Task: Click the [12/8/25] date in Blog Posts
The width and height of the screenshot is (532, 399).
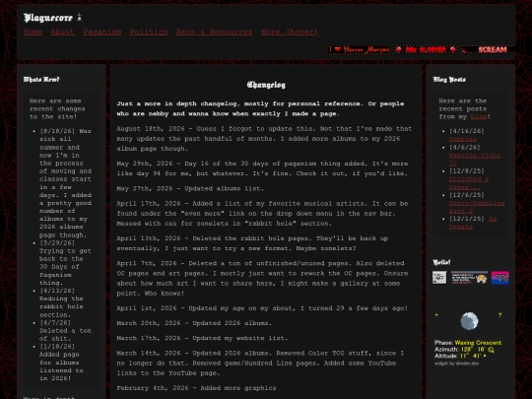Action: [467, 171]
